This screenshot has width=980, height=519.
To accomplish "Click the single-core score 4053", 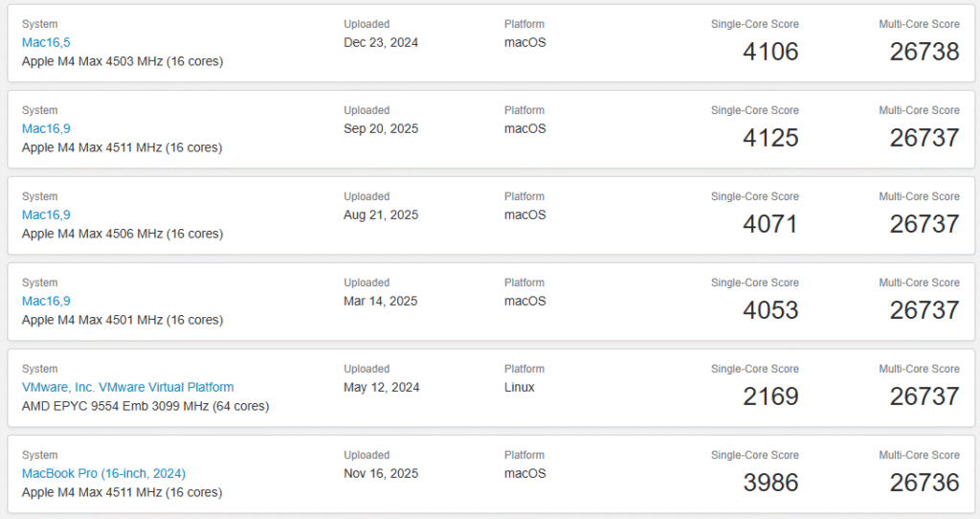I will tap(770, 310).
